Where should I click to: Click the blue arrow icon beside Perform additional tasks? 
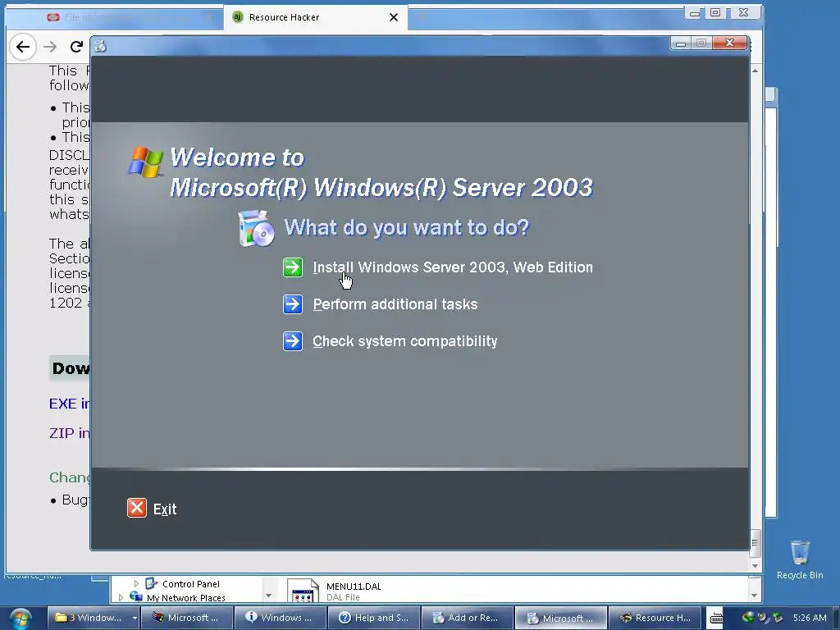[x=293, y=304]
